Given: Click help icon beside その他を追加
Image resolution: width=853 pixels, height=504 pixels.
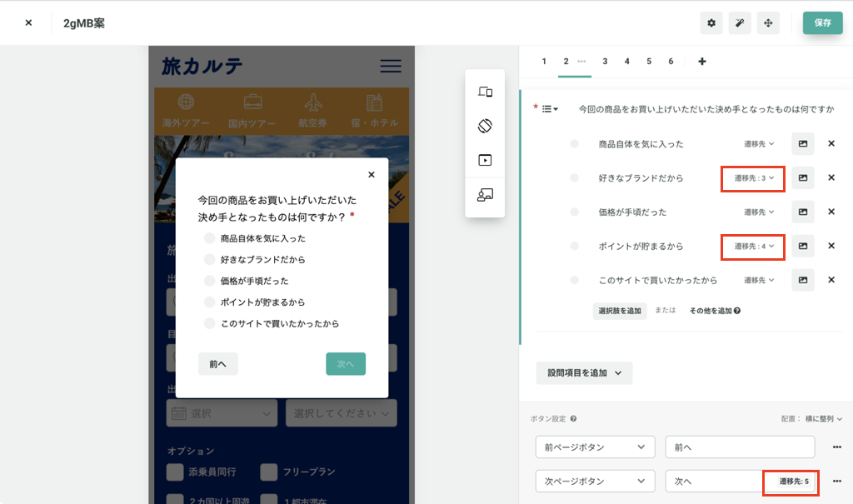Looking at the screenshot, I should click(737, 311).
